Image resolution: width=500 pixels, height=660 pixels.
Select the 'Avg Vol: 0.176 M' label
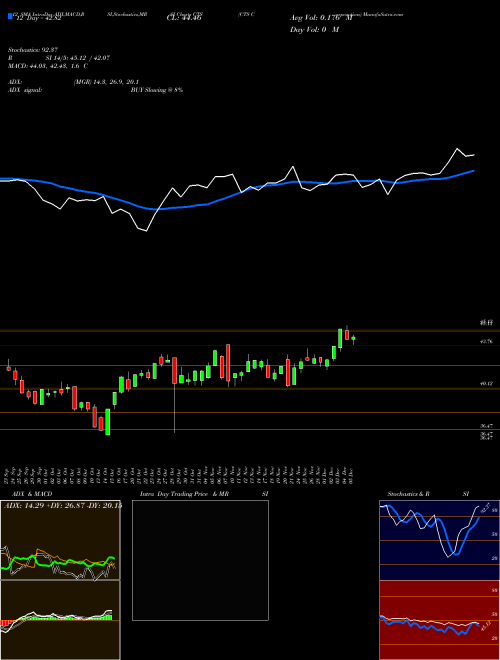tap(321, 18)
